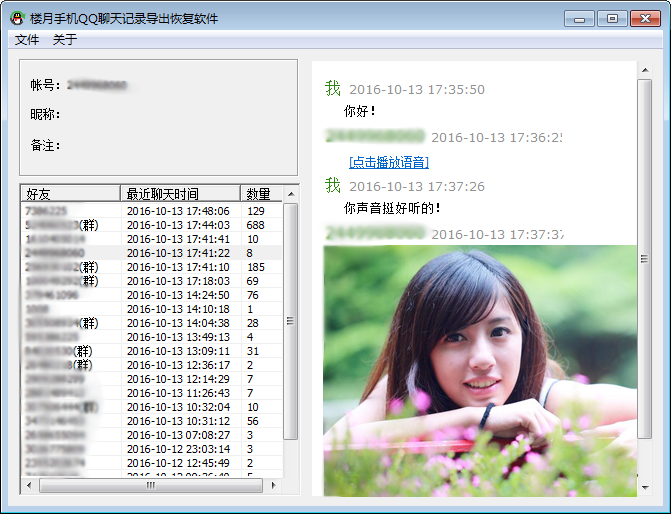671x514 pixels.
Task: Select the friend row dated 2016-10-13 17:48:06
Action: [x=150, y=211]
